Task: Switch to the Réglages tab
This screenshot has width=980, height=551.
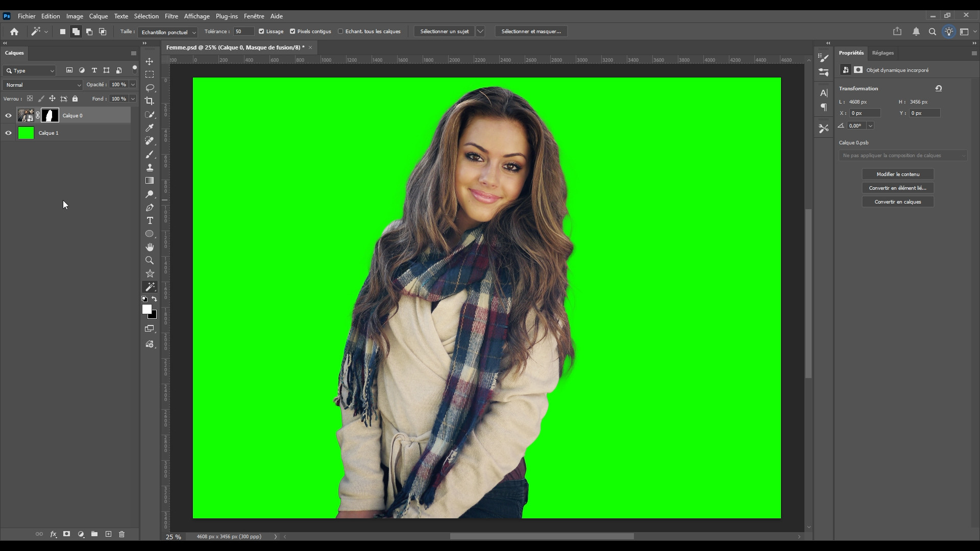Action: pos(883,53)
